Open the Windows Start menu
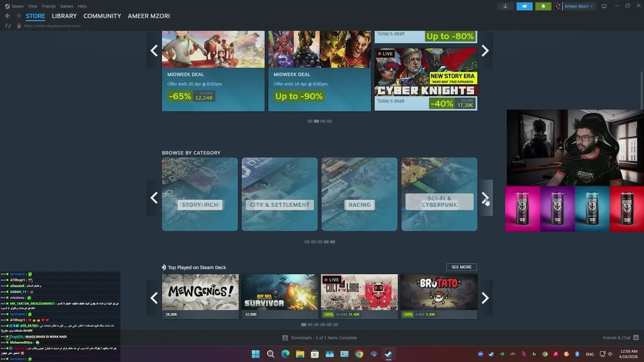The width and height of the screenshot is (644, 362). (x=256, y=354)
